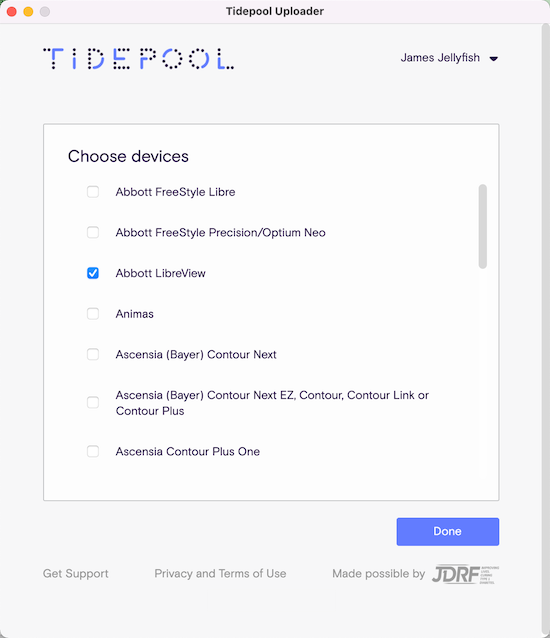Select the Animas device checkbox
Screen dimensions: 550x638
point(93,314)
